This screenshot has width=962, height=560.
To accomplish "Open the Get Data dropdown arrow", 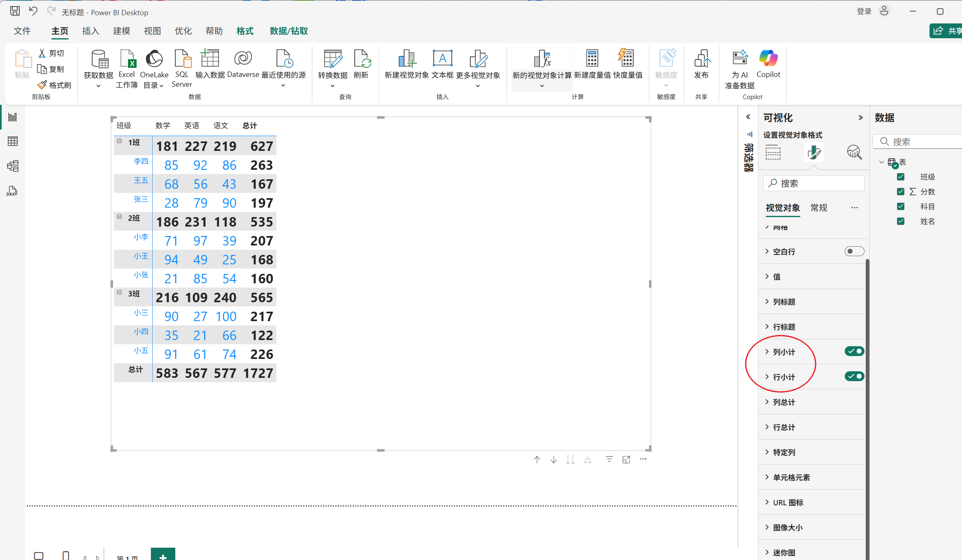I will click(98, 86).
